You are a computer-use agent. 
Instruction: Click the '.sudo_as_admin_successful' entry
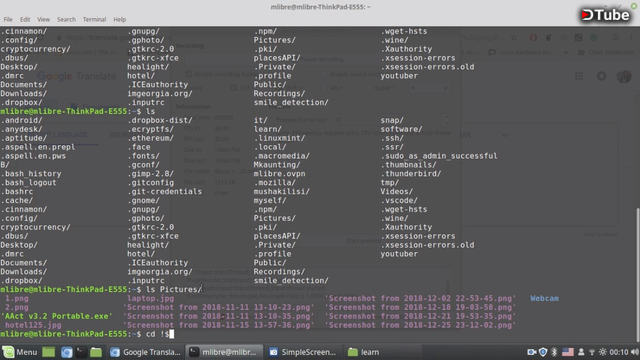439,156
